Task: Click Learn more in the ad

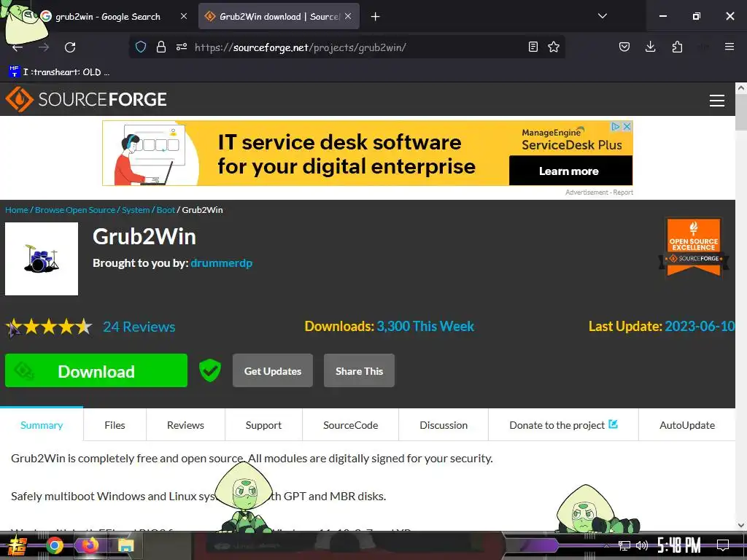Action: 570,171
